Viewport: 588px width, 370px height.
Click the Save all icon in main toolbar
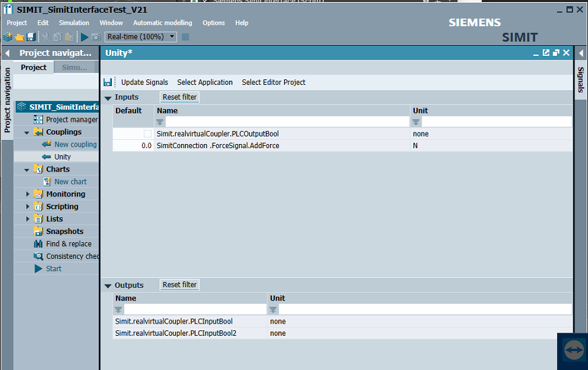pyautogui.click(x=30, y=37)
